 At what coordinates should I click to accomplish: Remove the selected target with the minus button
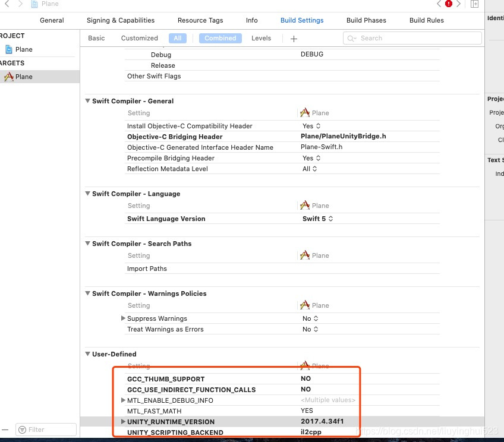click(x=5, y=430)
